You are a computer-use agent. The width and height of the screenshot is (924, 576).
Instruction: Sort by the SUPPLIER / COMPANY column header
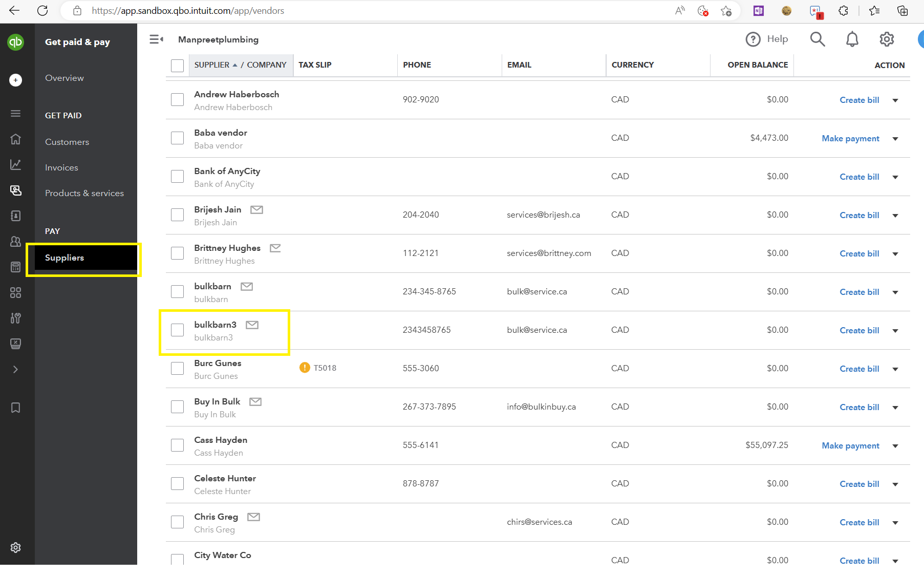click(241, 65)
